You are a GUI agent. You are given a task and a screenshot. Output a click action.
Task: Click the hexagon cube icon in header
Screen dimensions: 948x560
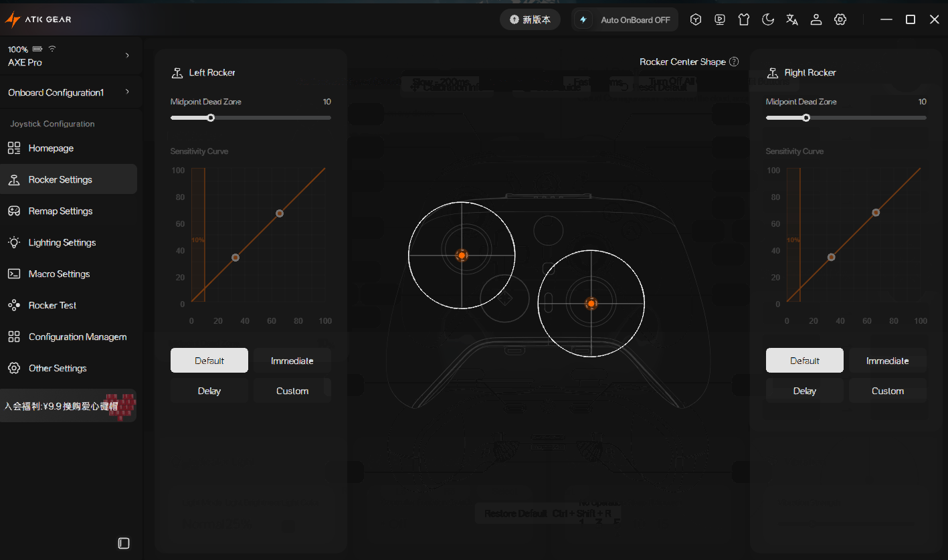[x=696, y=19]
